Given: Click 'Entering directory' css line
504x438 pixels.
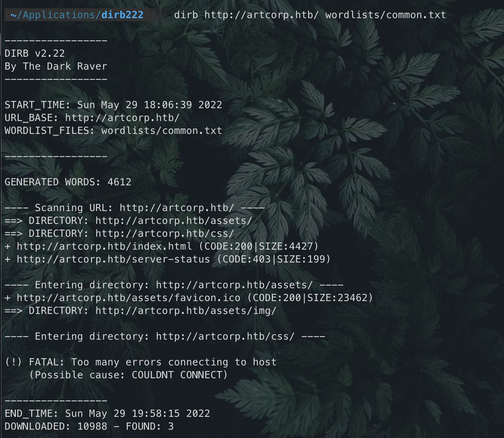Looking at the screenshot, I should tap(165, 336).
